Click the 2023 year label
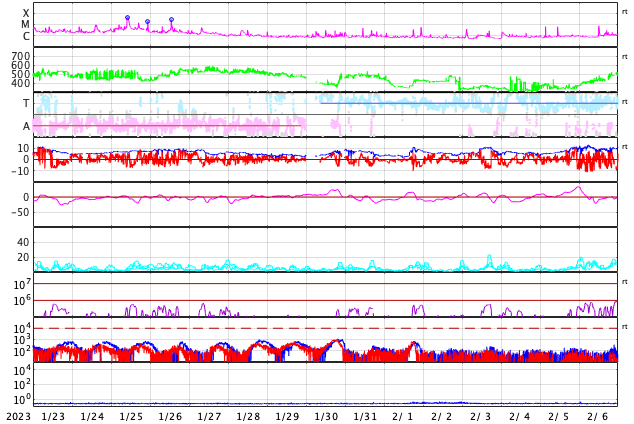The height and width of the screenshot is (424, 634). [16, 416]
